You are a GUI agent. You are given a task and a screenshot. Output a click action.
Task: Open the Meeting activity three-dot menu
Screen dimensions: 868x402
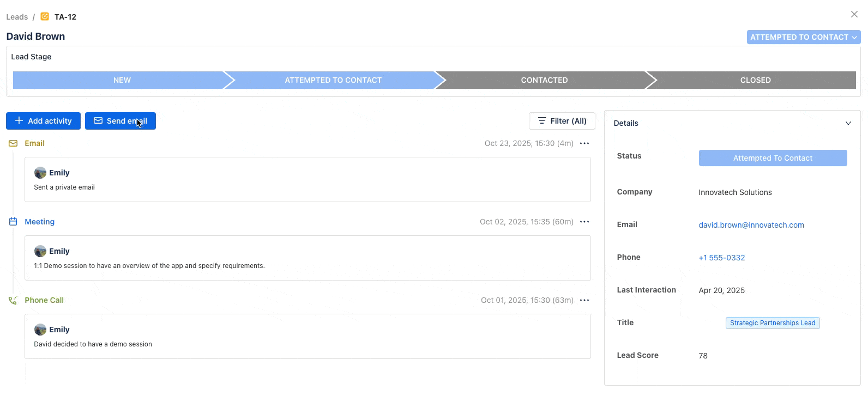pos(584,222)
